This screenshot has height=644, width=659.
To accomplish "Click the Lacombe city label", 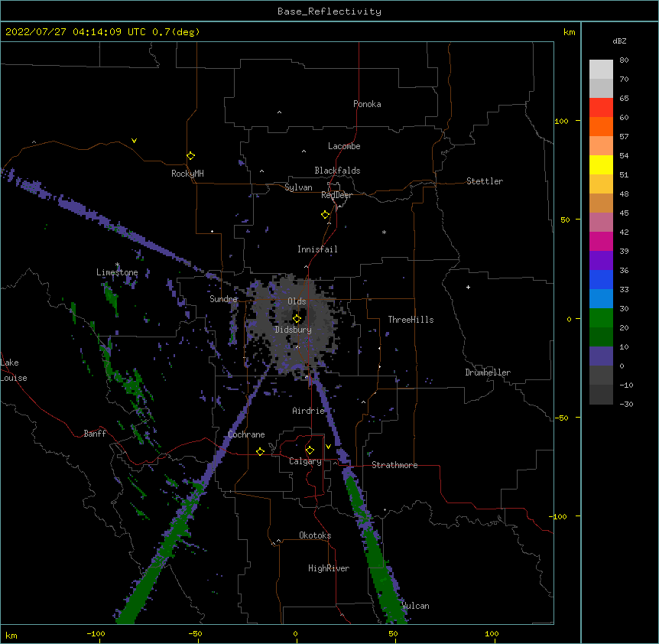I will click(x=344, y=146).
